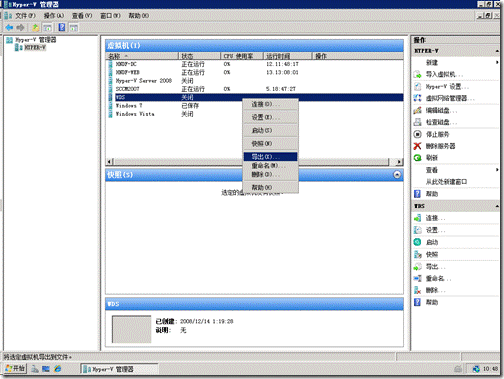504x379 pixels.
Task: Click the 状态 column header
Action: tap(200, 56)
